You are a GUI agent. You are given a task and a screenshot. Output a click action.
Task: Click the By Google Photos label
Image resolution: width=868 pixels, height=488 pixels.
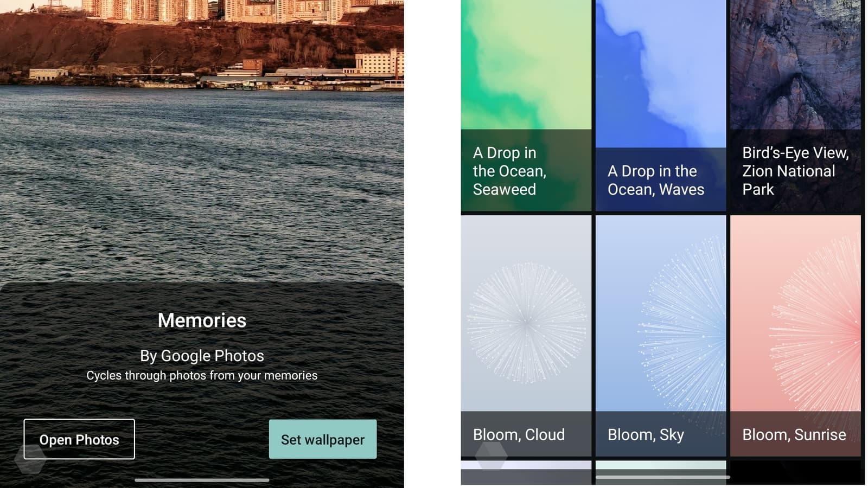[202, 356]
